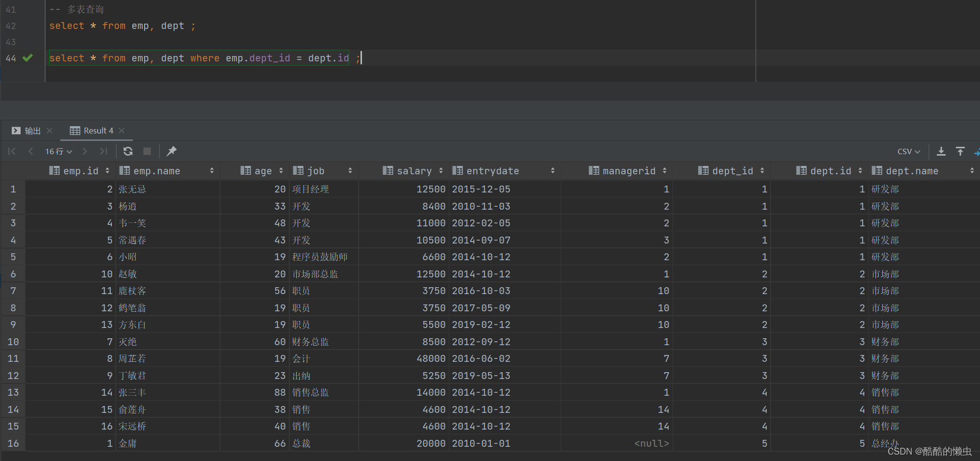Image resolution: width=980 pixels, height=461 pixels.
Task: Switch to the 输出 tab
Action: click(26, 131)
